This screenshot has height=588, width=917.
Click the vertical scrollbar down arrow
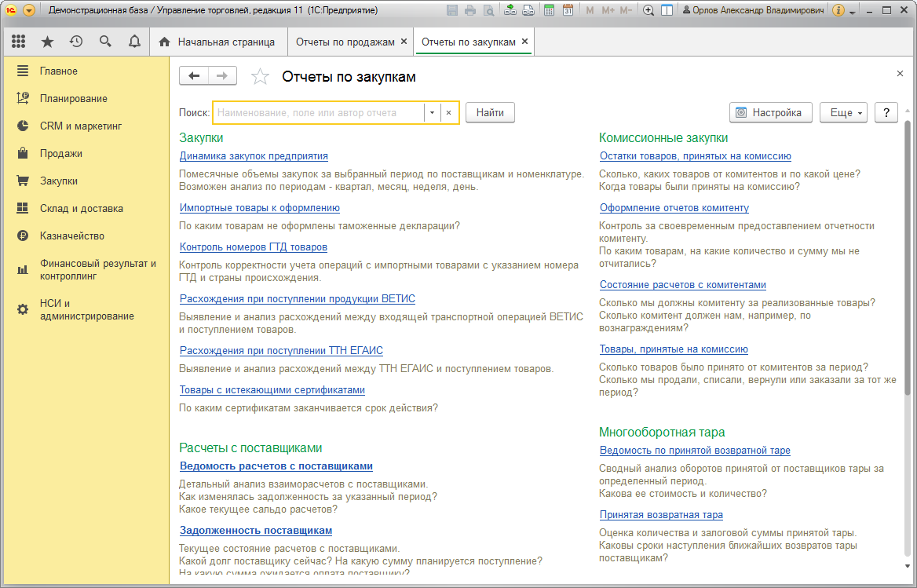click(x=907, y=566)
